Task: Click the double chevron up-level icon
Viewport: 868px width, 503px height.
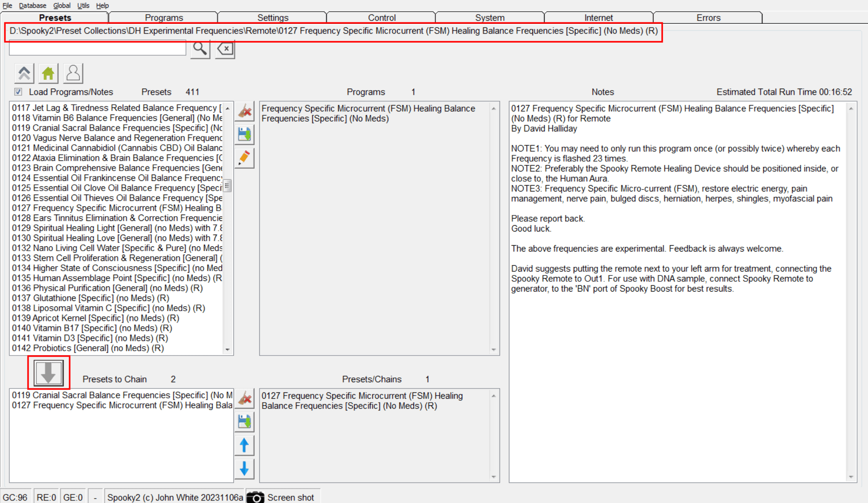Action: coord(24,73)
